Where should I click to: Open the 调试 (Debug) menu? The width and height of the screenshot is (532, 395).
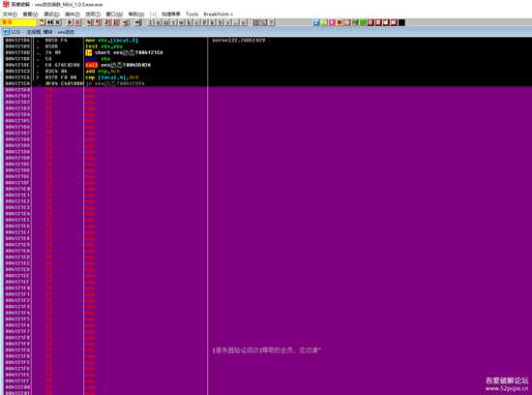(51, 14)
